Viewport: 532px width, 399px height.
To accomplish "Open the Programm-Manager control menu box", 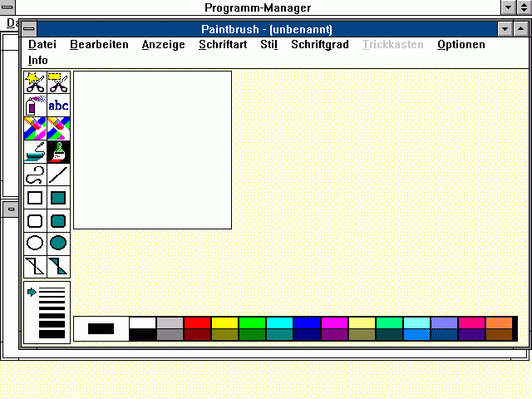I will [7, 7].
